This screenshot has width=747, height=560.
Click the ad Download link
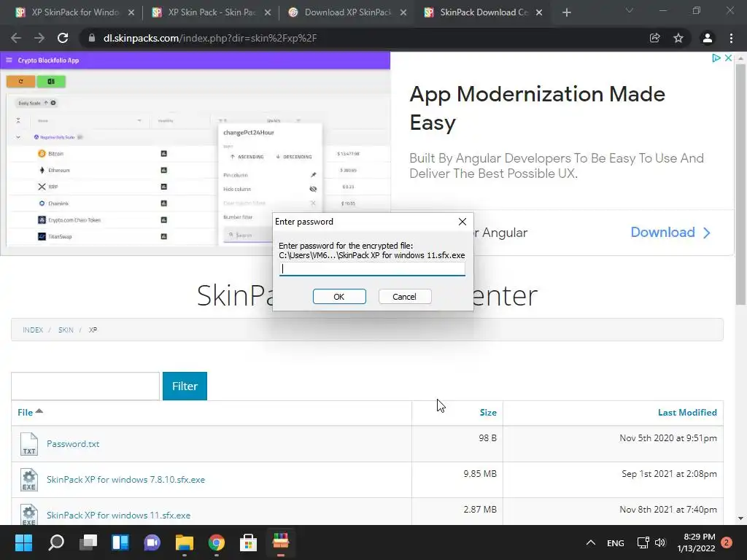coord(670,233)
